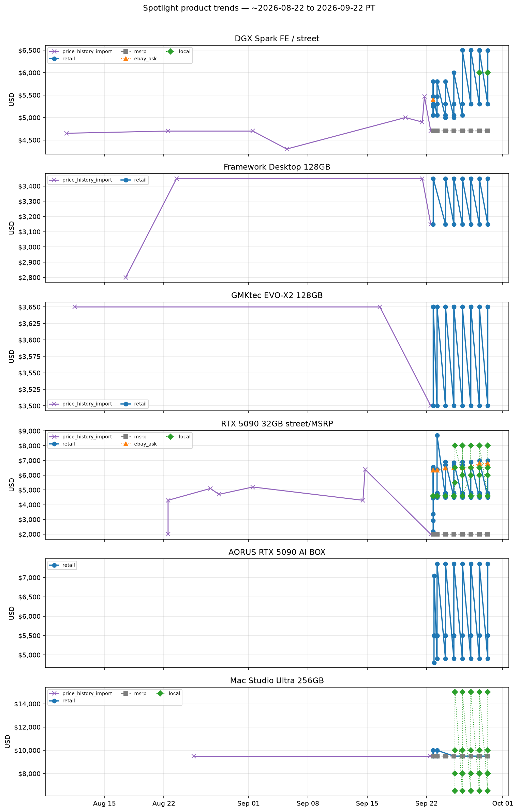
Task: Click the 'Sep 15' x-axis date label
Action: 367,803
